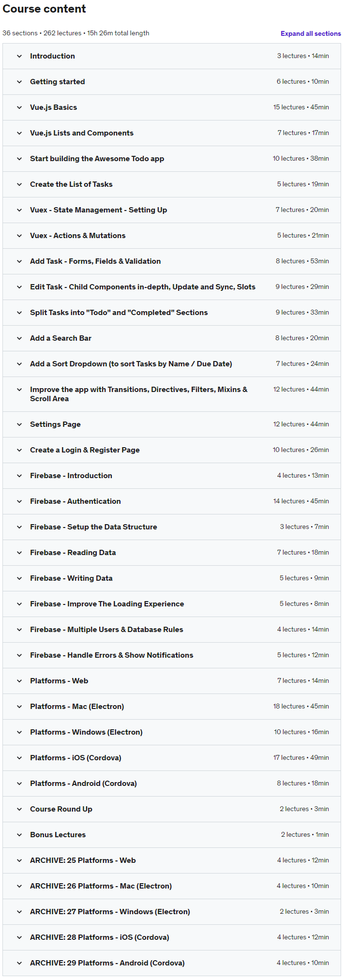Viewport: 344px width, 980px height.
Task: Expand the Vue.js Basics chevron
Action: [x=19, y=107]
